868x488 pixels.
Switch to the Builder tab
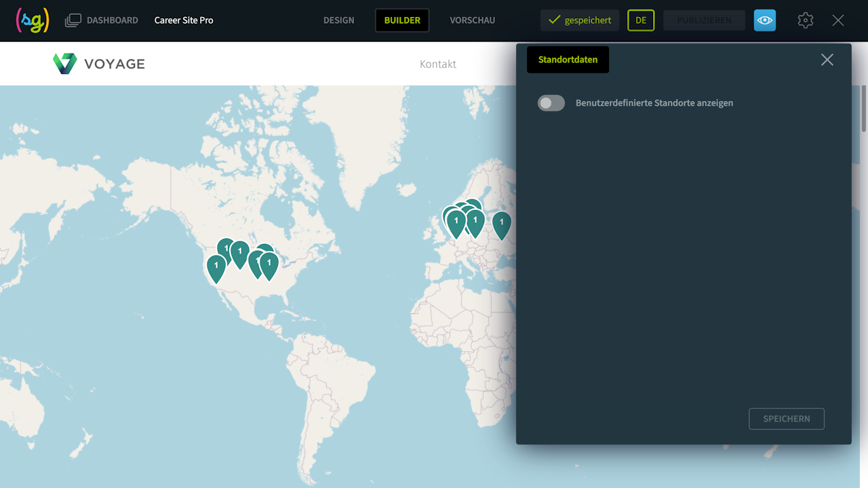[402, 20]
